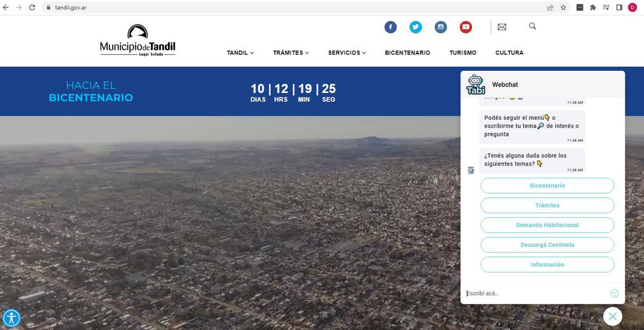Screen dimensions: 644x330
Task: Click the '¿Tenés alguna duda' chat message
Action: tap(532, 160)
